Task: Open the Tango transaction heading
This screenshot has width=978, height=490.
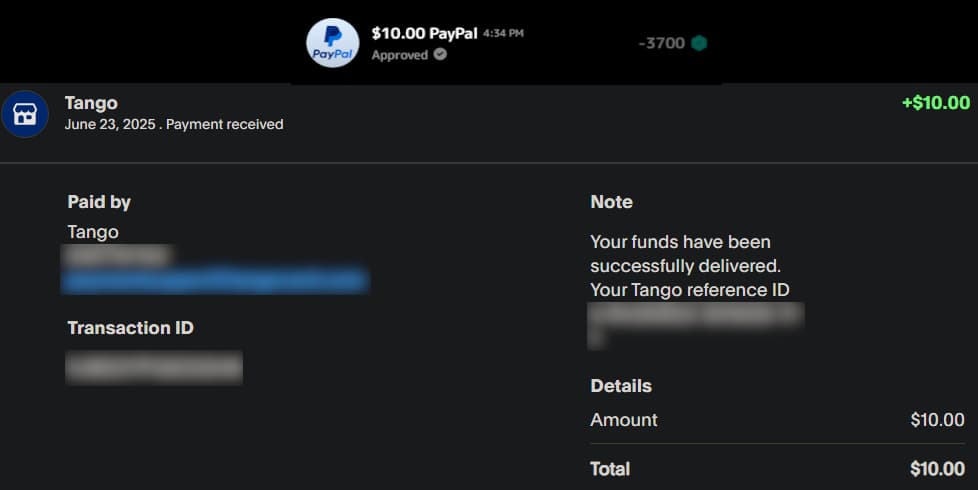Action: tap(91, 102)
